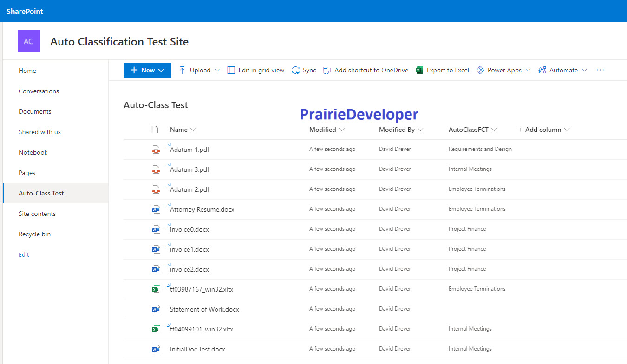Click the Word icon for Statement of Work.docx
This screenshot has height=364, width=627.
(156, 309)
